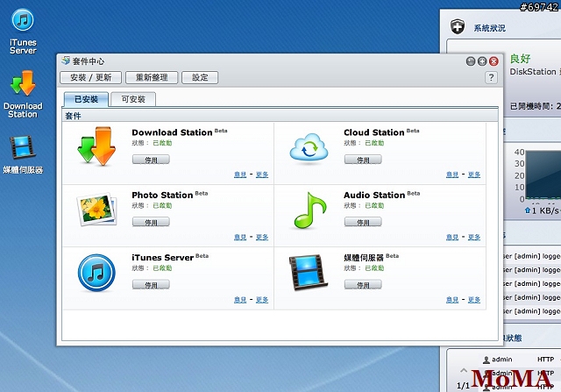Click the 媒體伺服器 package title
Screen dimensions: 561x392
pos(364,258)
